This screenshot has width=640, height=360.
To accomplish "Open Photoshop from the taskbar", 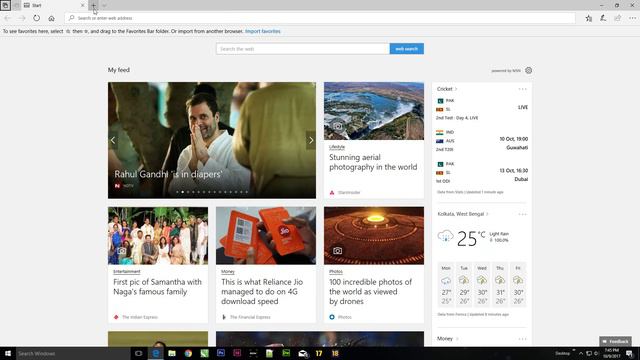I will tap(221, 353).
